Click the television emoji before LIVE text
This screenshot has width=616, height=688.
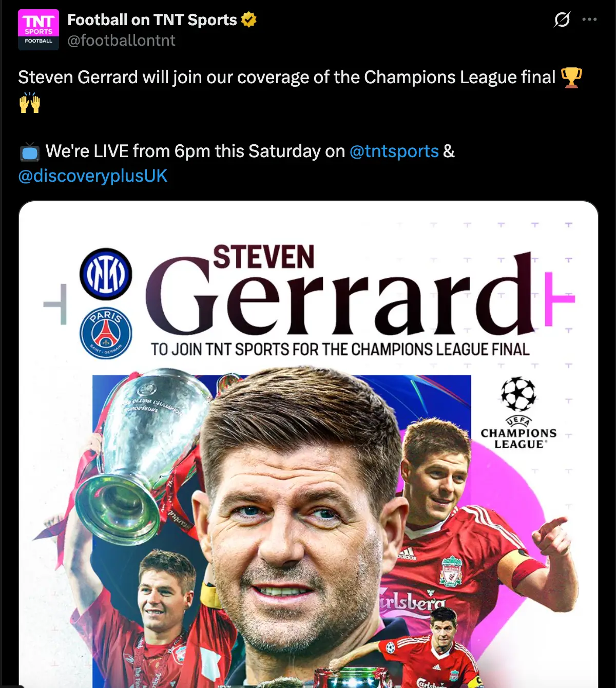(x=29, y=151)
